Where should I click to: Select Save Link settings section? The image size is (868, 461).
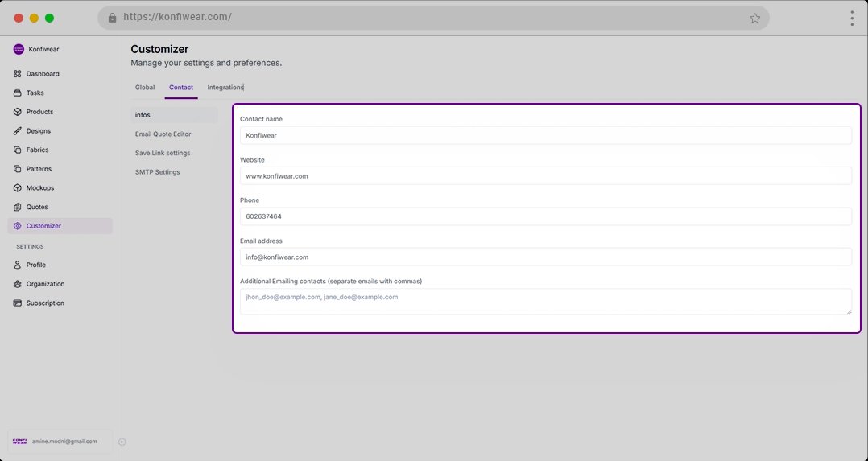point(163,153)
